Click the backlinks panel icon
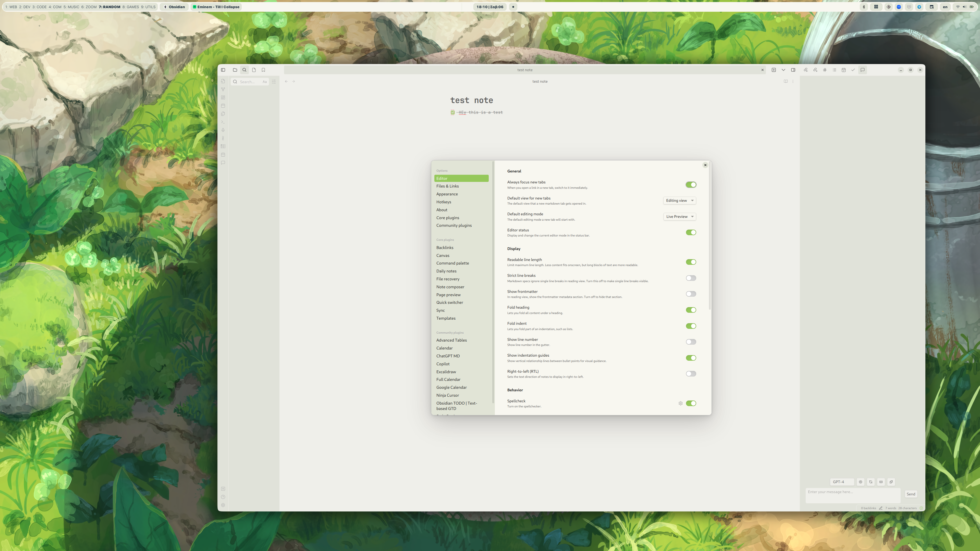This screenshot has height=551, width=980. (x=805, y=70)
